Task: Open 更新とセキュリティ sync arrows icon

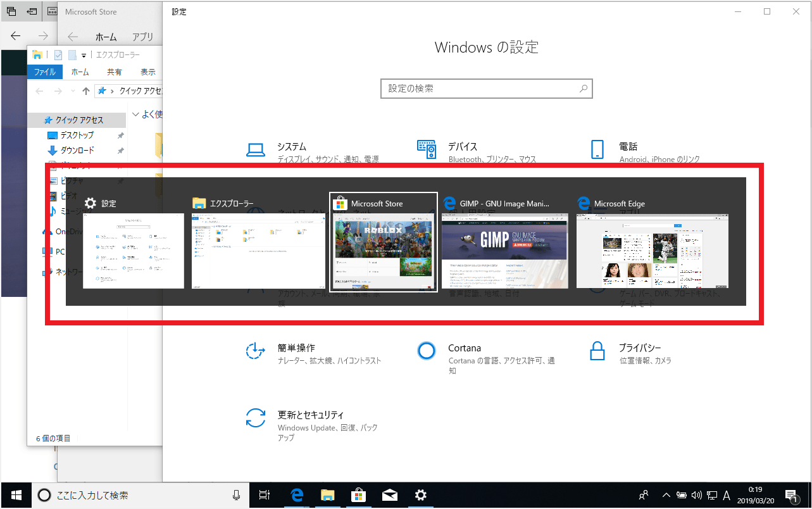Action: pyautogui.click(x=256, y=418)
